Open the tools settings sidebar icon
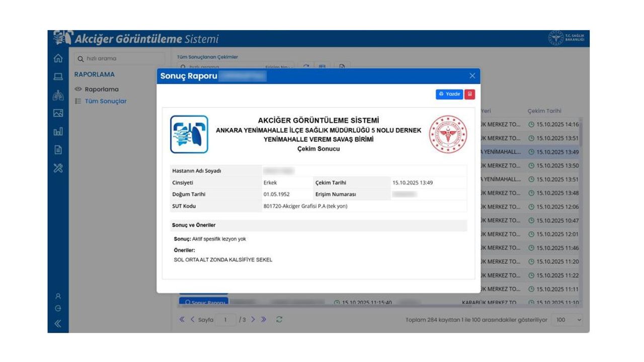 coord(58,168)
